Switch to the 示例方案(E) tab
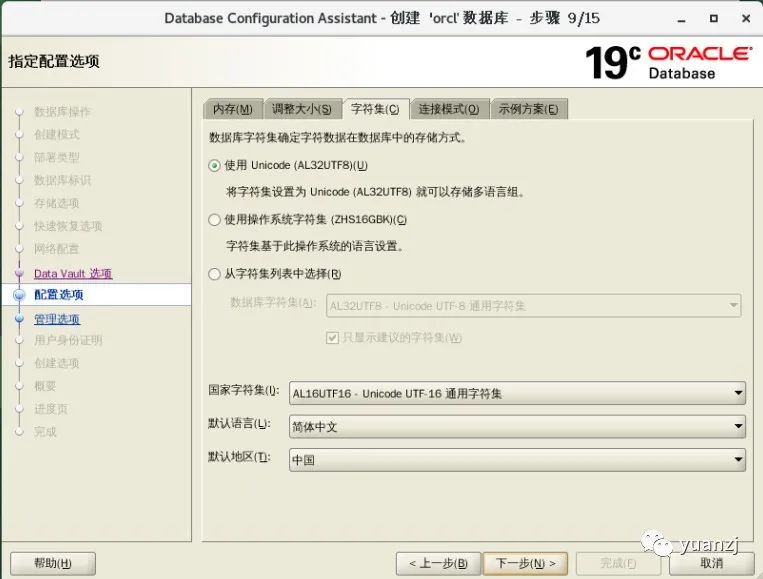 (x=528, y=109)
